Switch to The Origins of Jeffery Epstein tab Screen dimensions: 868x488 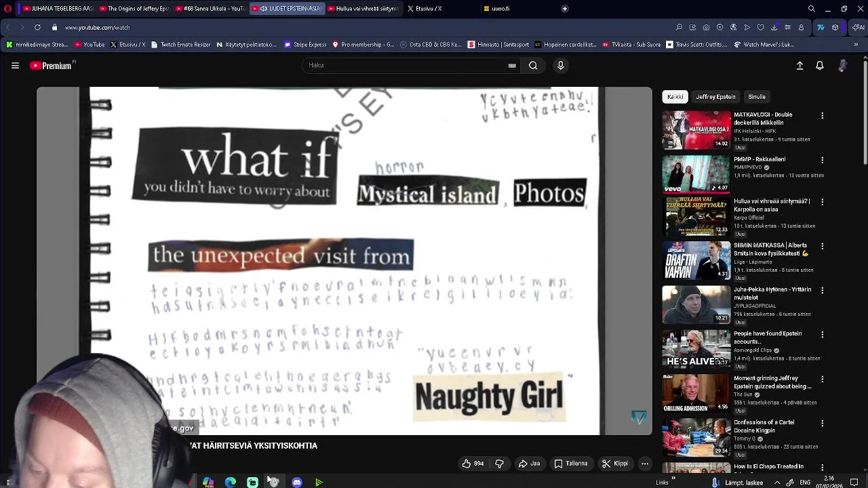point(134,9)
